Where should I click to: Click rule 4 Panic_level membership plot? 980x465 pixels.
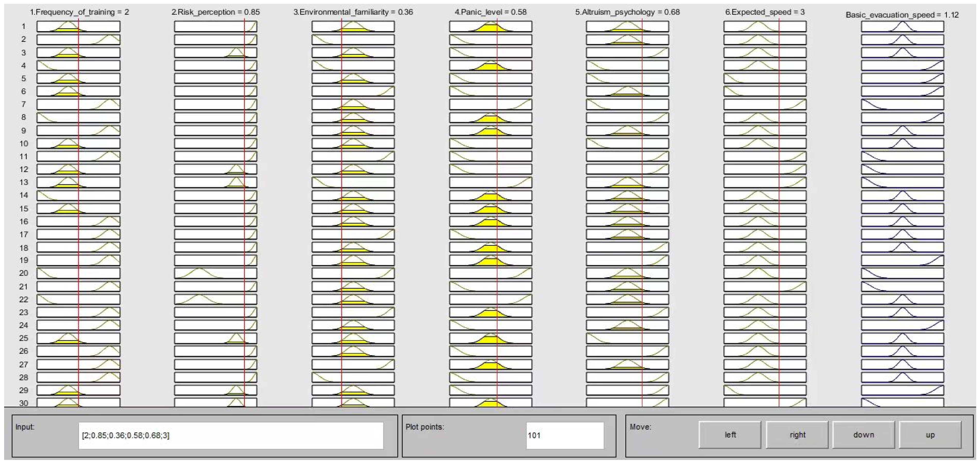[490, 65]
